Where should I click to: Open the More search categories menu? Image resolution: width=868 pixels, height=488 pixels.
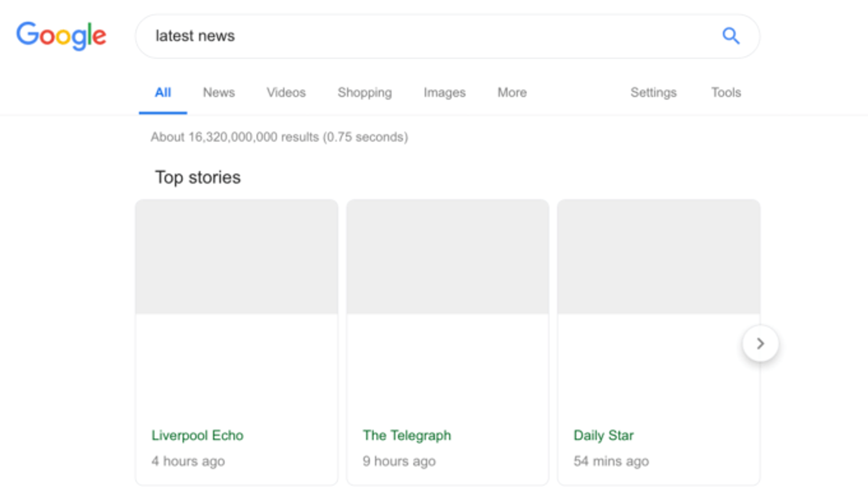pyautogui.click(x=511, y=92)
